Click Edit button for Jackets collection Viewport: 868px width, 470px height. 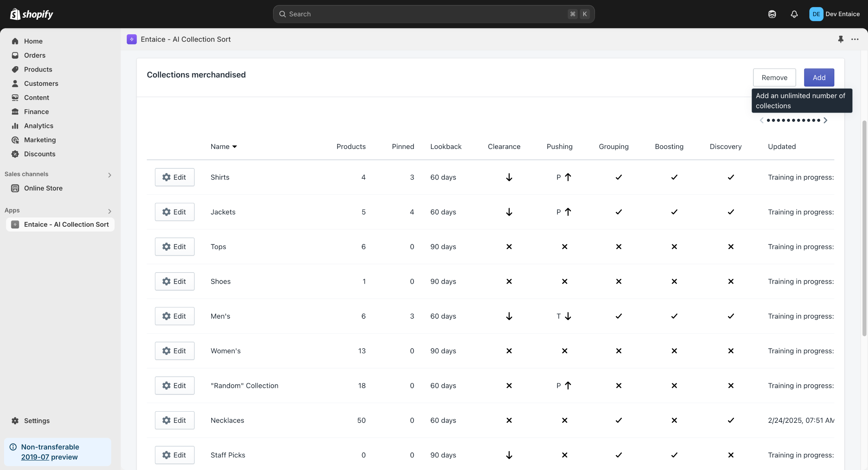[175, 212]
